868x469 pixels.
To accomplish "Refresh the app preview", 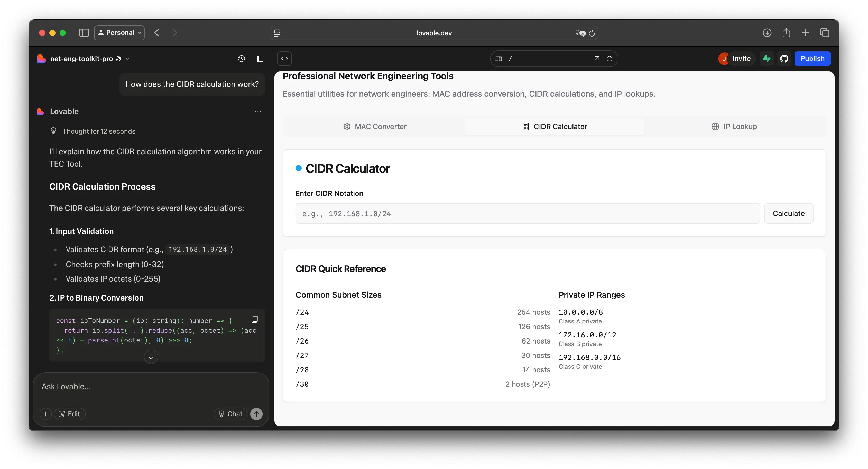I will [x=610, y=59].
